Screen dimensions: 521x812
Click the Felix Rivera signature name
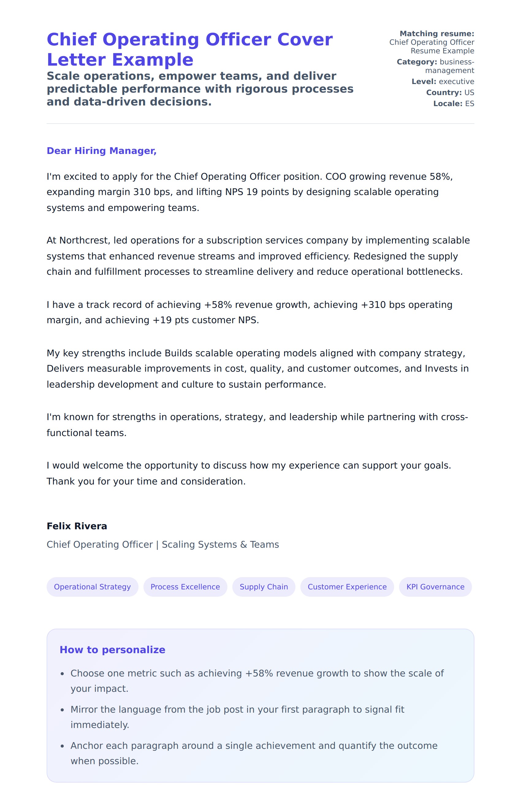[77, 526]
